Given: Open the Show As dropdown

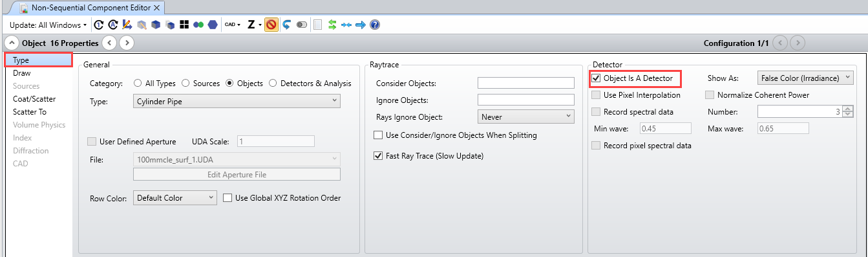Looking at the screenshot, I should pos(805,78).
